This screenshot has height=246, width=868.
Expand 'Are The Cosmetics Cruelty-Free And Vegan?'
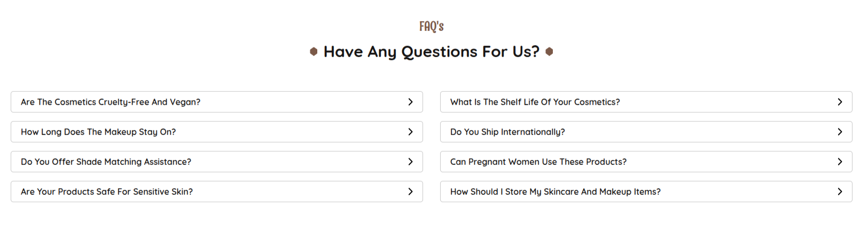111,102
